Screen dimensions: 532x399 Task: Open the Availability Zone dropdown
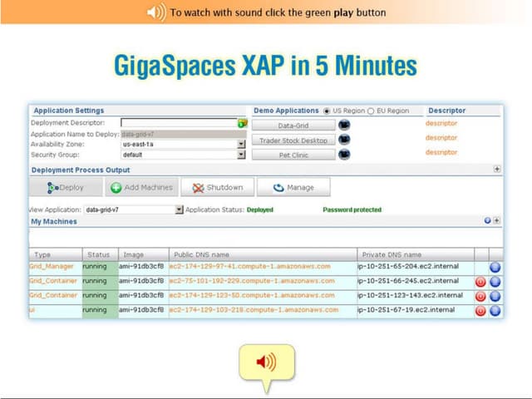point(242,144)
